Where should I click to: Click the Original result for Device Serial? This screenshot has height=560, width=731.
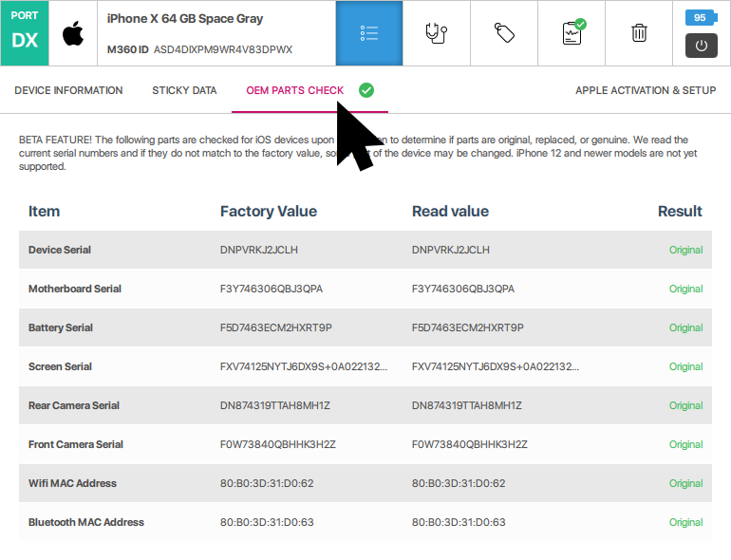point(685,250)
